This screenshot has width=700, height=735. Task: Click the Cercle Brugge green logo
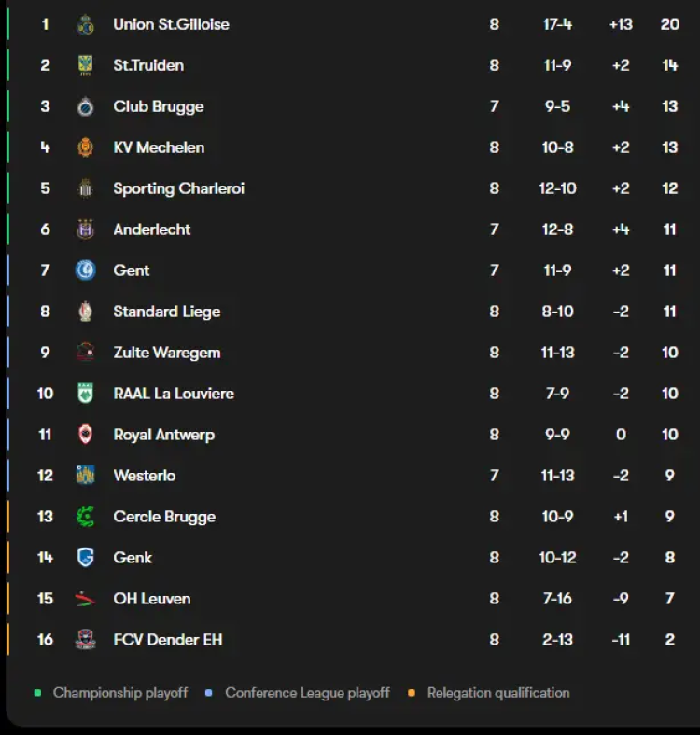pyautogui.click(x=85, y=517)
